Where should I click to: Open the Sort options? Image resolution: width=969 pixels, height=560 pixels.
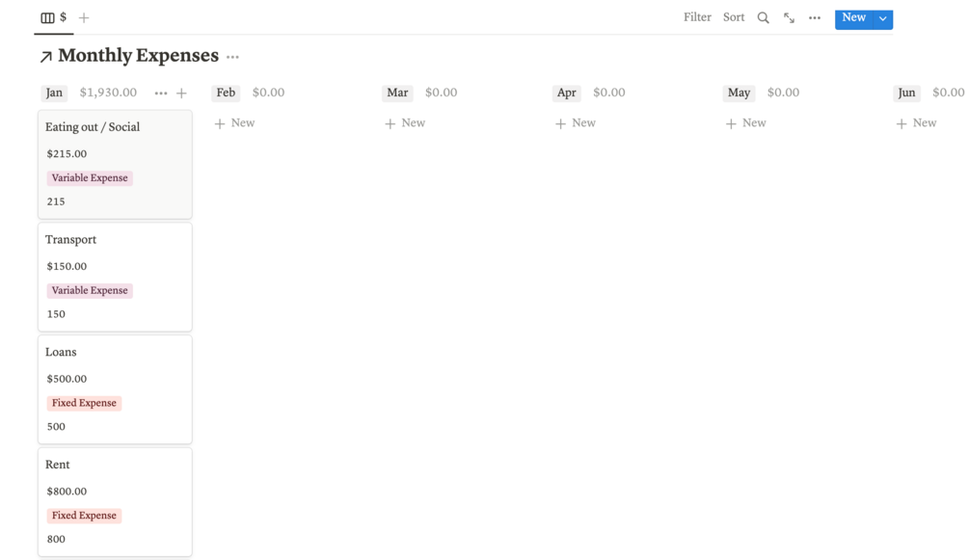pyautogui.click(x=734, y=17)
